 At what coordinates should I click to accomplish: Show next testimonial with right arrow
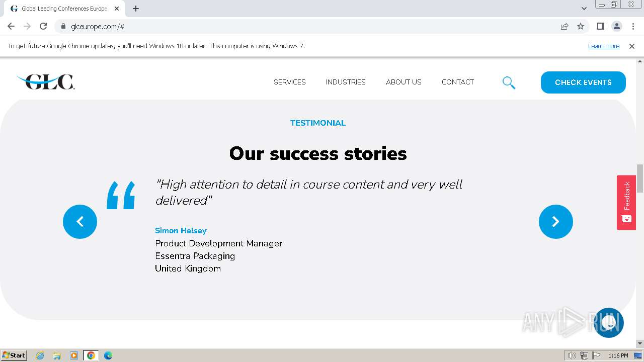556,222
